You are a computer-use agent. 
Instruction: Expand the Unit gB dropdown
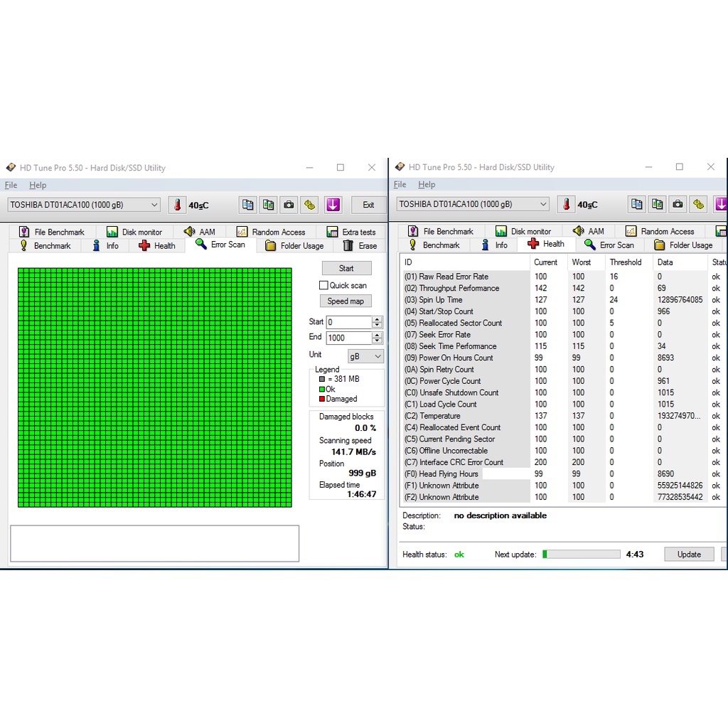coord(365,356)
